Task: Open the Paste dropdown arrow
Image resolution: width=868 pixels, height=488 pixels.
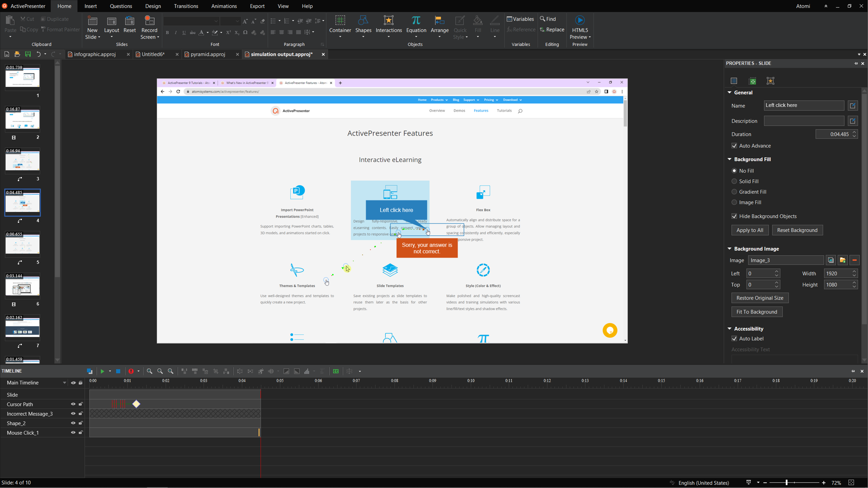Action: click(x=10, y=37)
